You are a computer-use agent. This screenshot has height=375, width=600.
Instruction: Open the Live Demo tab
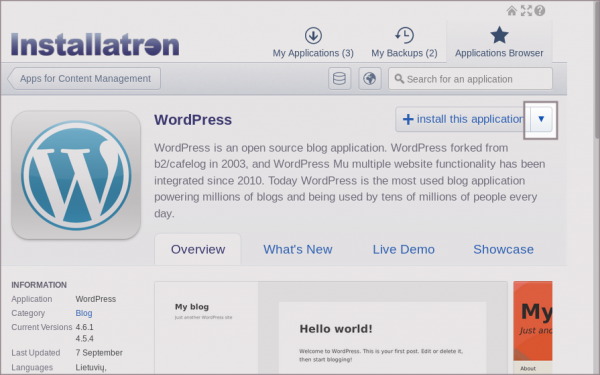[x=404, y=249]
